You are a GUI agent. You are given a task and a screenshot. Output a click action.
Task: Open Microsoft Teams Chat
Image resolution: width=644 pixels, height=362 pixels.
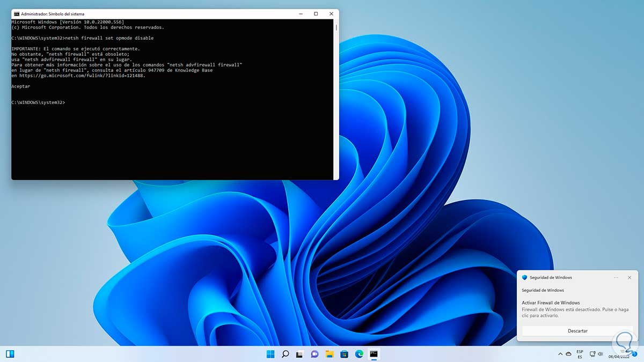[314, 354]
